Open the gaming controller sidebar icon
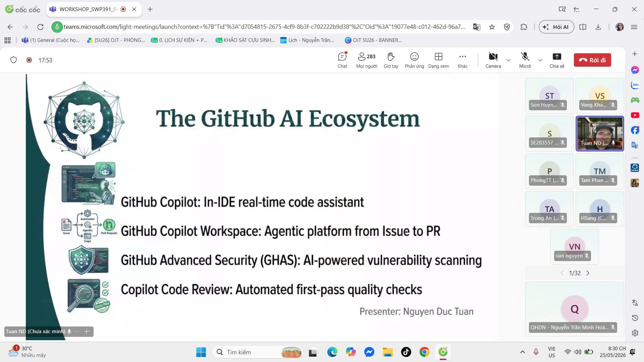Screen dimensions: 644x362 point(635,100)
